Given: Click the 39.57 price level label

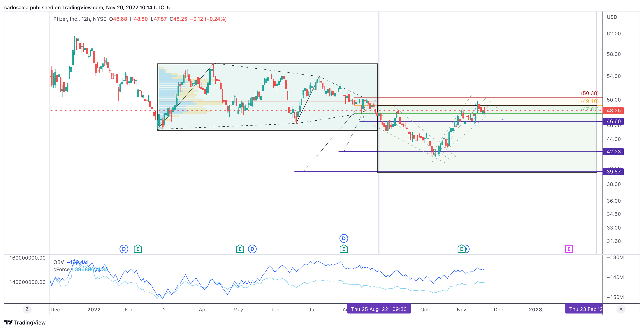Looking at the screenshot, I should pyautogui.click(x=613, y=172).
